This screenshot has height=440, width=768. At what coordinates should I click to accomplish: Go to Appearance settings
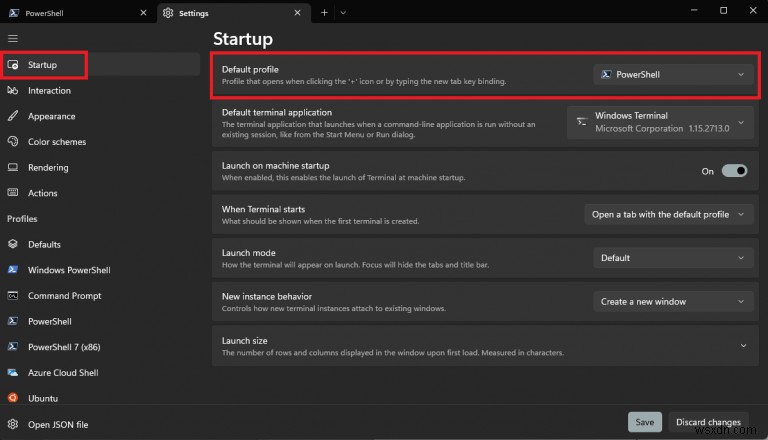point(100,116)
